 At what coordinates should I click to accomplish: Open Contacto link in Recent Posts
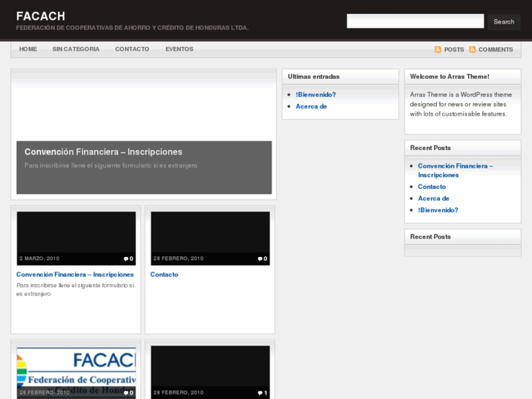tap(432, 187)
